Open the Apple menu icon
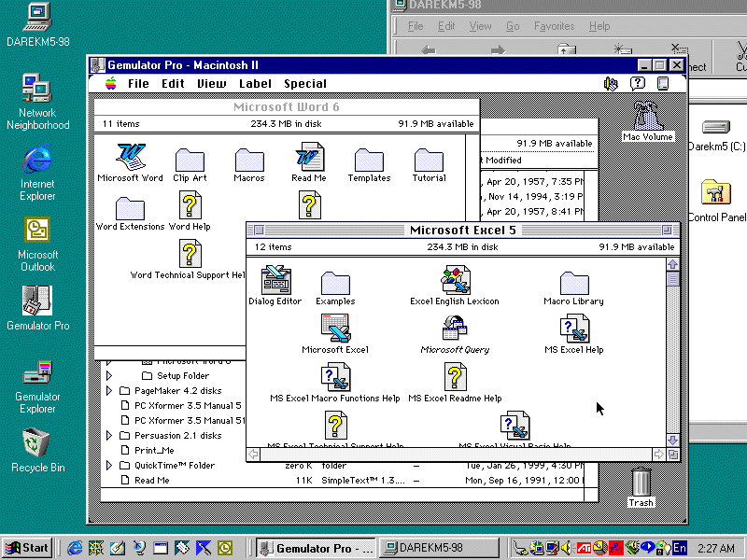 click(x=110, y=83)
